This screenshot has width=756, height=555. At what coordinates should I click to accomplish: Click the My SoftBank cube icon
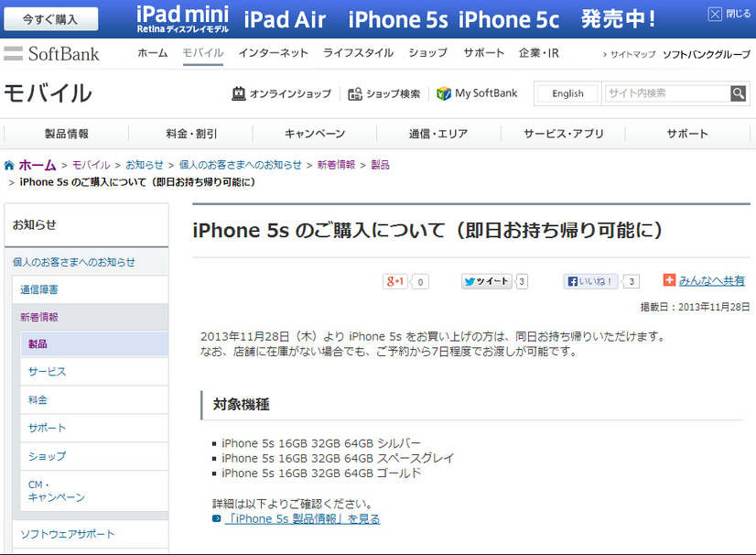click(x=444, y=93)
